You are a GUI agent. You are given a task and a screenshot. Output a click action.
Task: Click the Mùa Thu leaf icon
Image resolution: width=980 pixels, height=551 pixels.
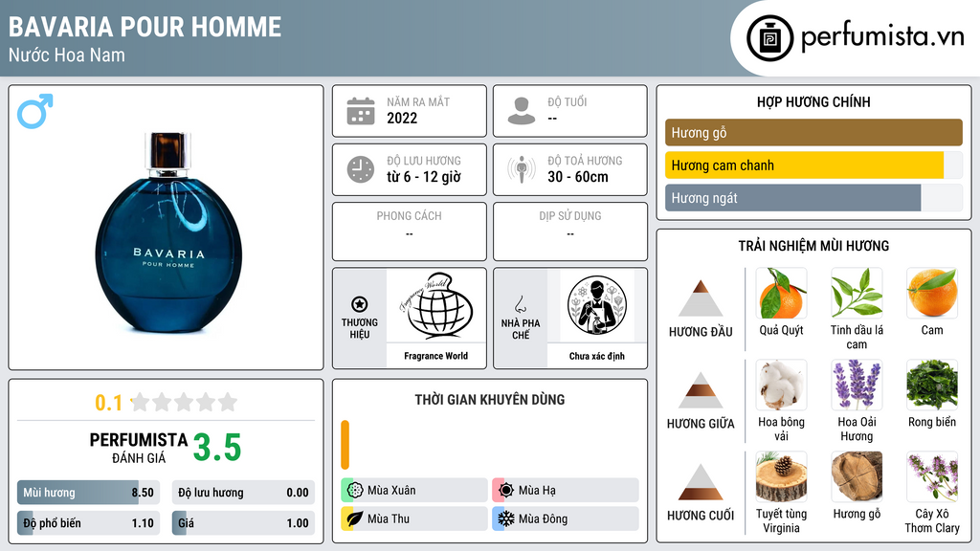pyautogui.click(x=355, y=518)
